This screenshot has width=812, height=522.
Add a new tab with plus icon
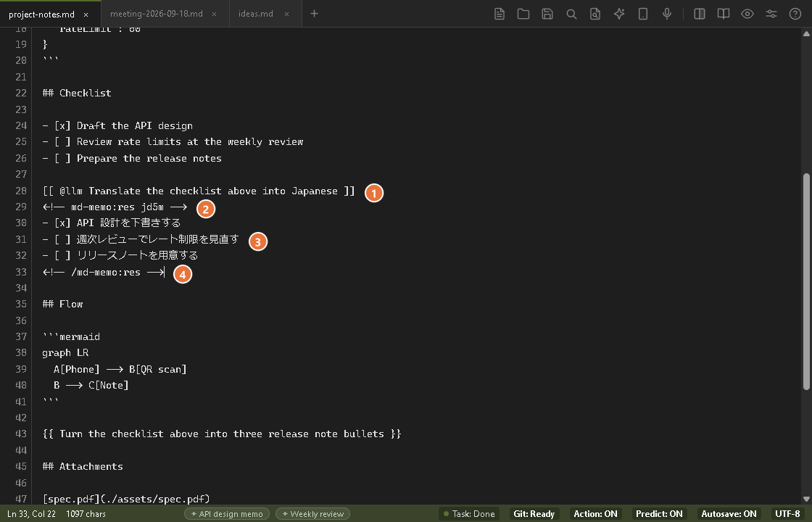coord(314,14)
